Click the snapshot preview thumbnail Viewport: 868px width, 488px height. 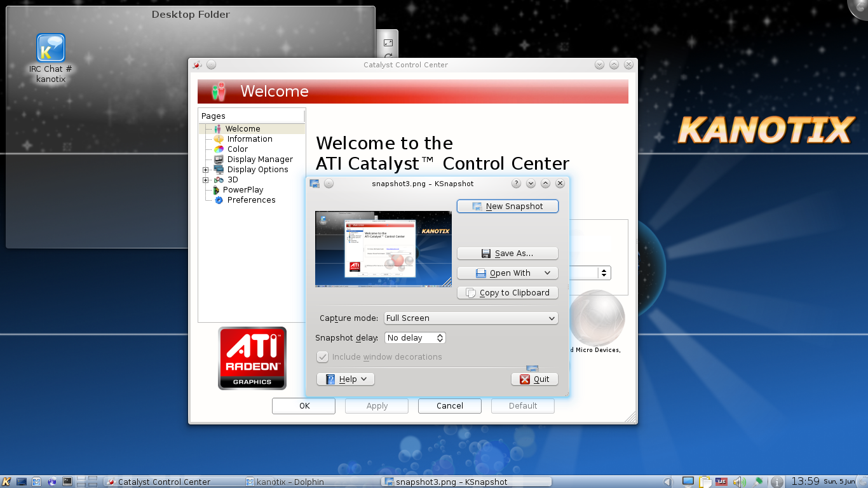click(383, 249)
